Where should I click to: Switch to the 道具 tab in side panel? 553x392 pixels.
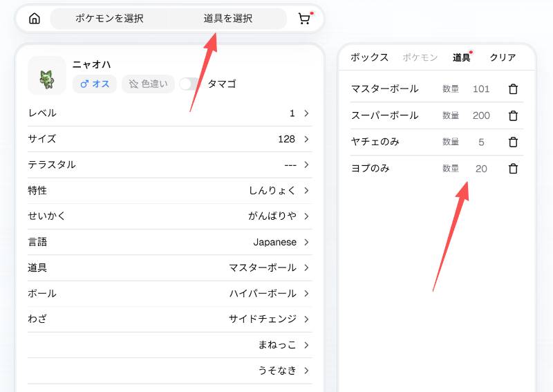[461, 57]
